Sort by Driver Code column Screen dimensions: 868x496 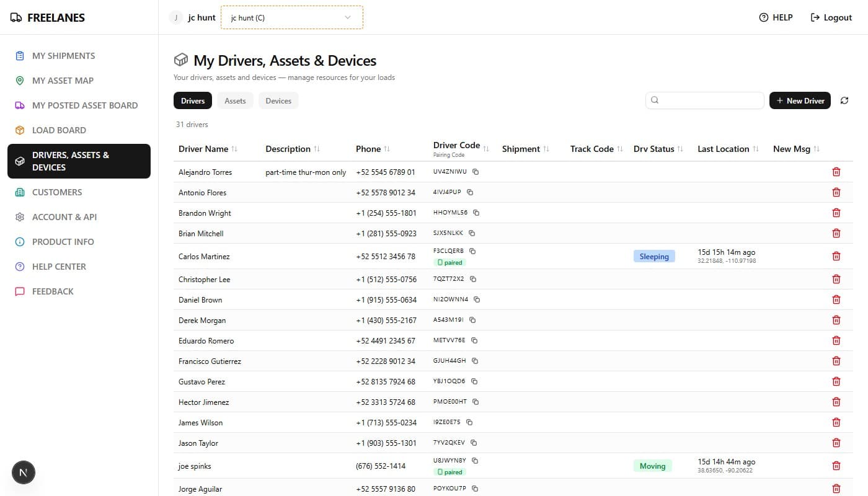[x=461, y=149]
